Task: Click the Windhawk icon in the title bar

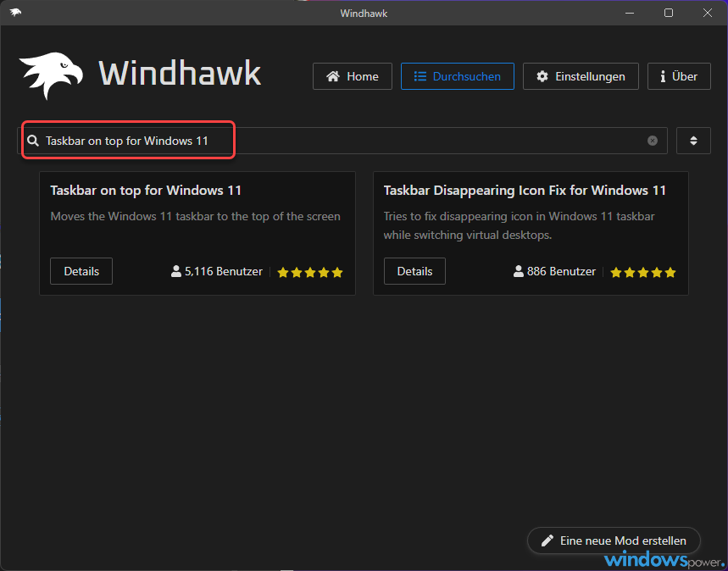Action: (x=15, y=13)
